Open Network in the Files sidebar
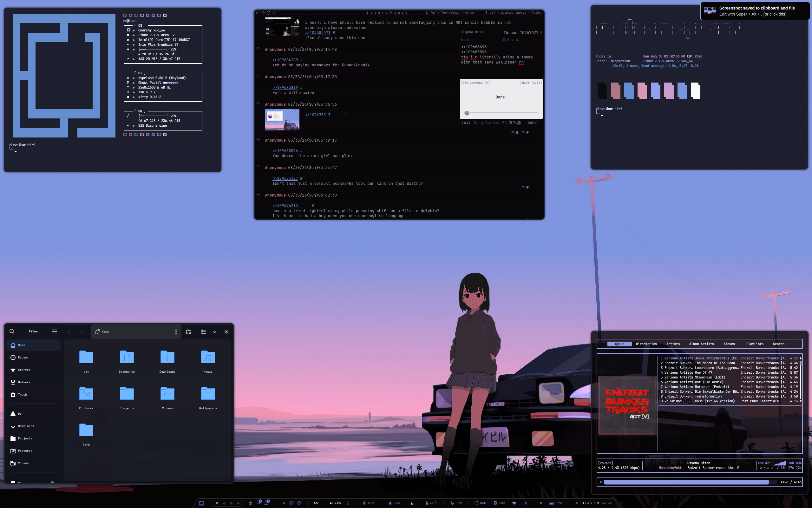 [33, 382]
